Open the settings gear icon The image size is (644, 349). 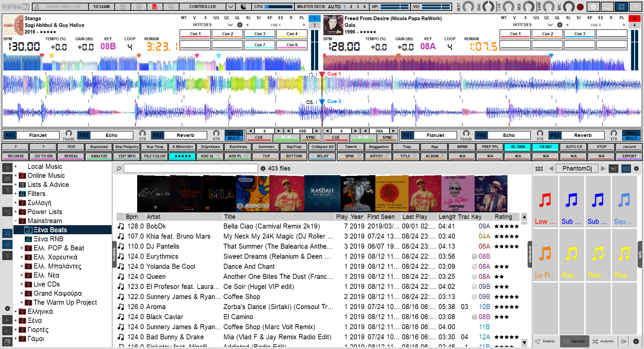(x=593, y=7)
